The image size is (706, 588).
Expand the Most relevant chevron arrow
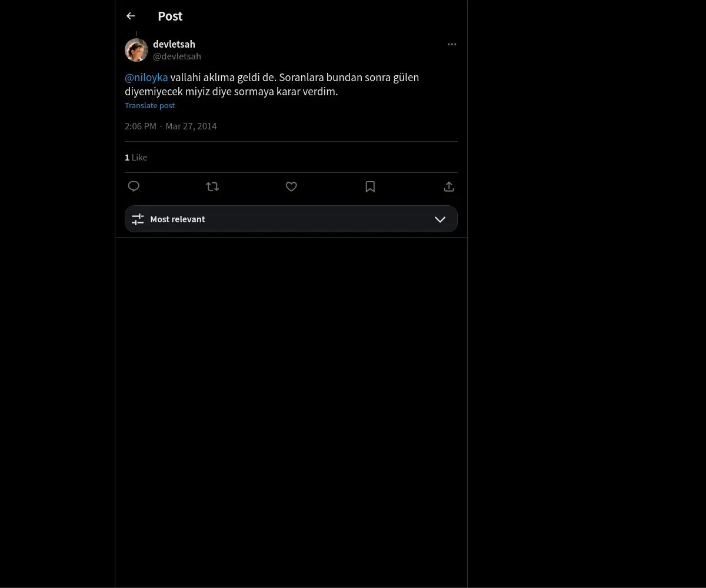(x=440, y=219)
